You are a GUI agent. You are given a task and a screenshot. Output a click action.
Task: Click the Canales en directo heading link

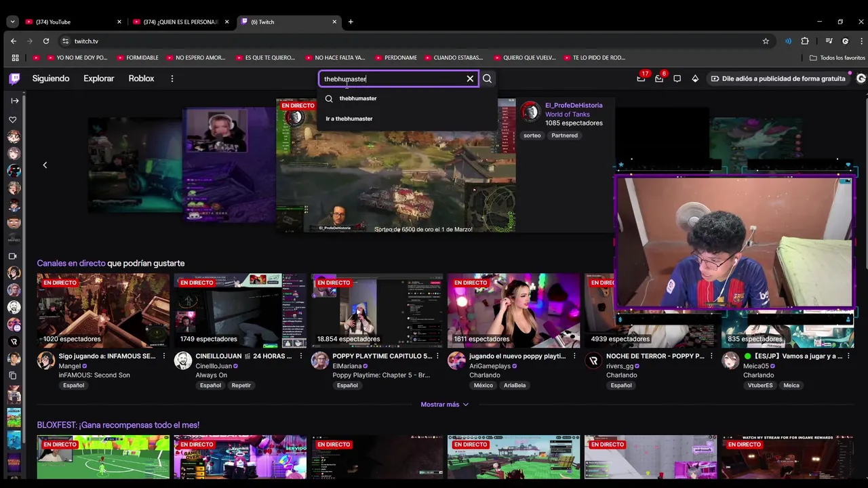tap(71, 263)
